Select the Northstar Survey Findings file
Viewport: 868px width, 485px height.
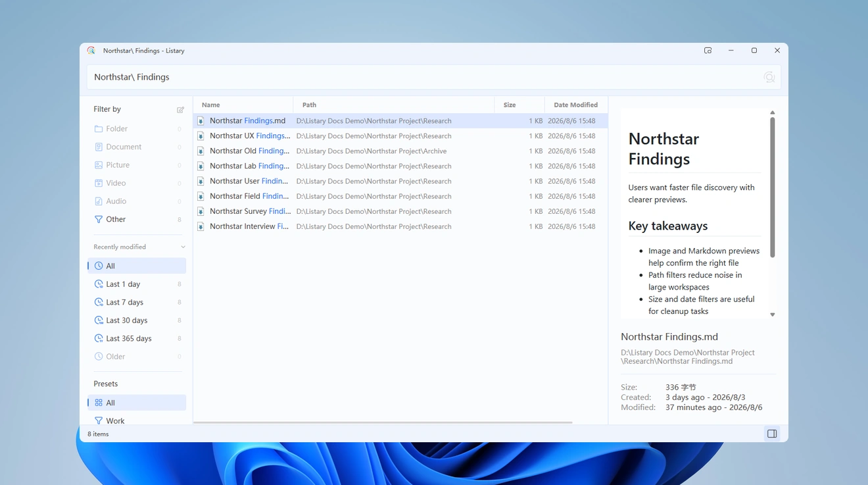point(400,211)
